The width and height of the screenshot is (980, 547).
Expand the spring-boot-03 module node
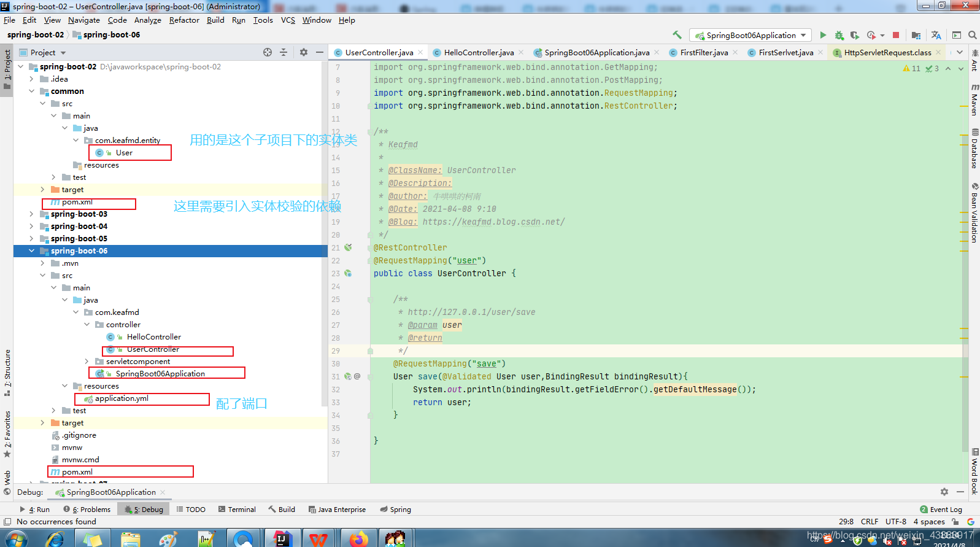tap(31, 214)
